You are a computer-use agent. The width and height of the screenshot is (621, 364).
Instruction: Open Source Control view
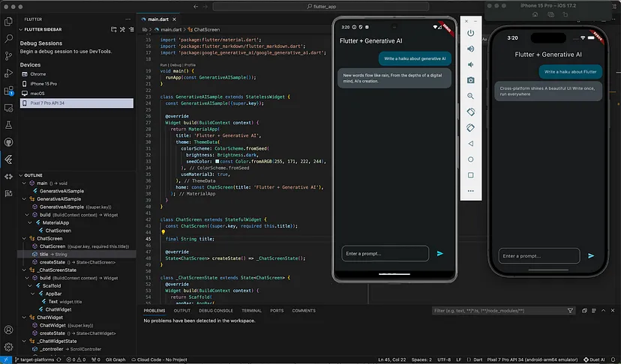coord(8,55)
